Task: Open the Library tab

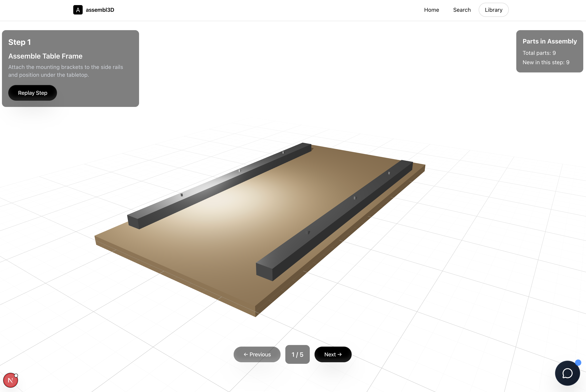Action: [x=494, y=10]
